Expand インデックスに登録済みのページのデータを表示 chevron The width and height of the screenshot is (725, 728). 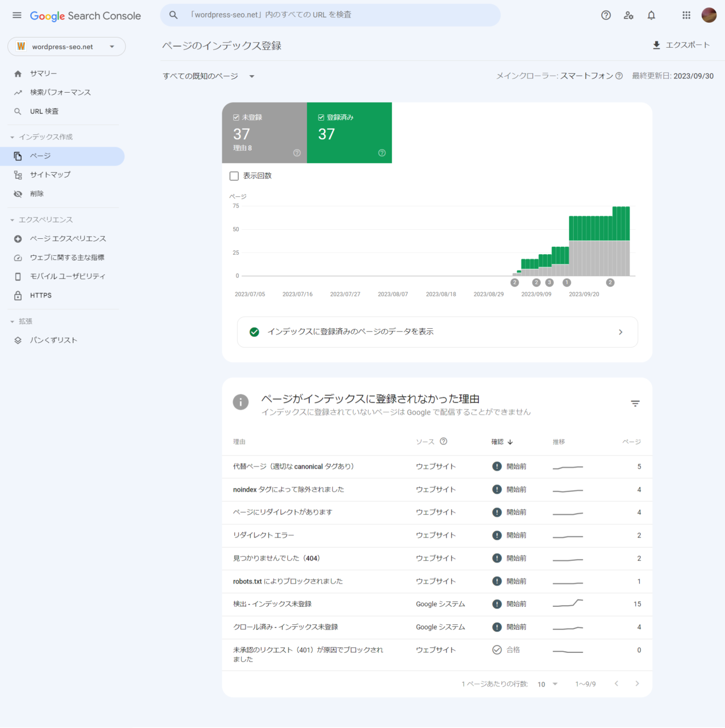pyautogui.click(x=620, y=332)
